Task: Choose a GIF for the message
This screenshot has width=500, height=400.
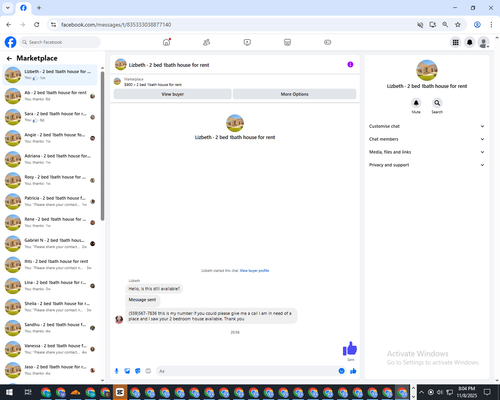Action: [x=148, y=371]
